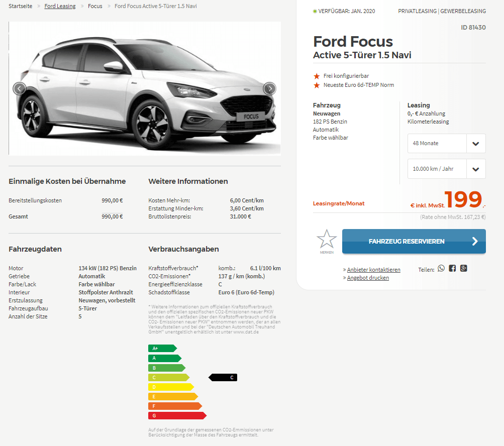The width and height of the screenshot is (504, 446).
Task: Select the orange F efficiency bar
Action: [175, 406]
